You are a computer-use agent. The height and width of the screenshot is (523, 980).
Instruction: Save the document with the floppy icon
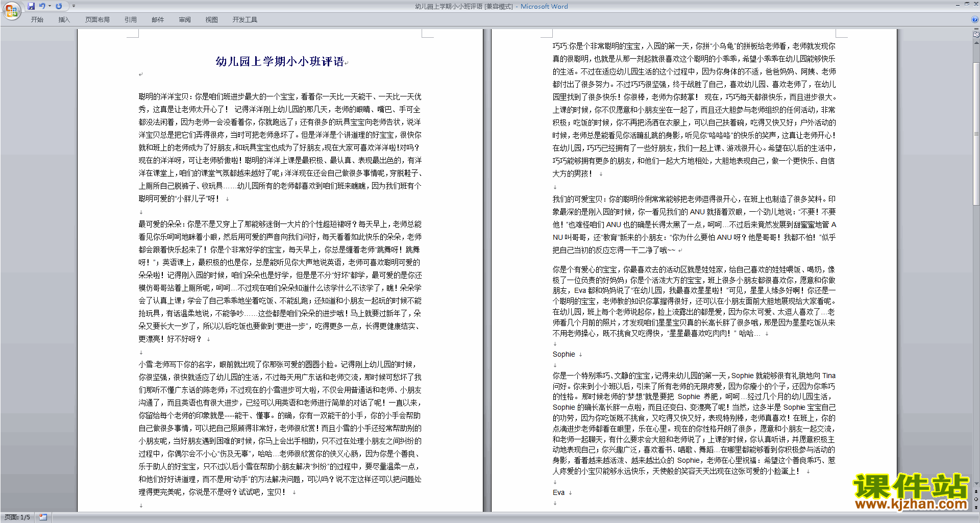click(x=31, y=6)
